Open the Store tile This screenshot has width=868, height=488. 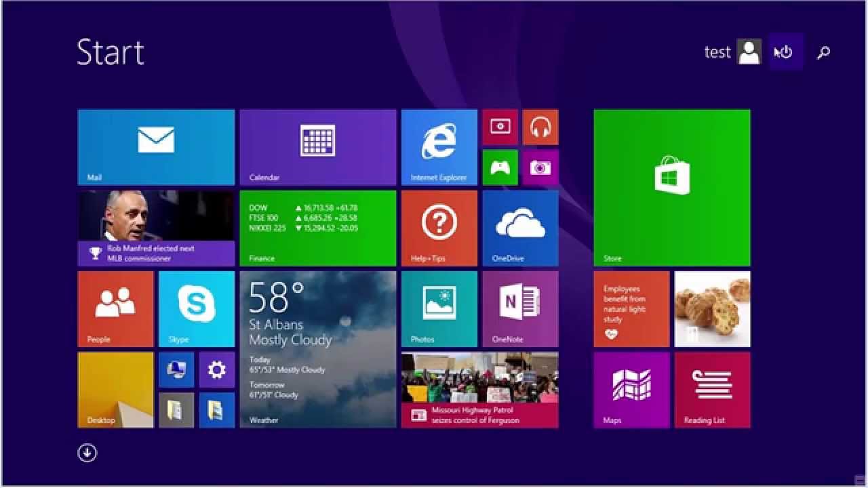pos(672,188)
